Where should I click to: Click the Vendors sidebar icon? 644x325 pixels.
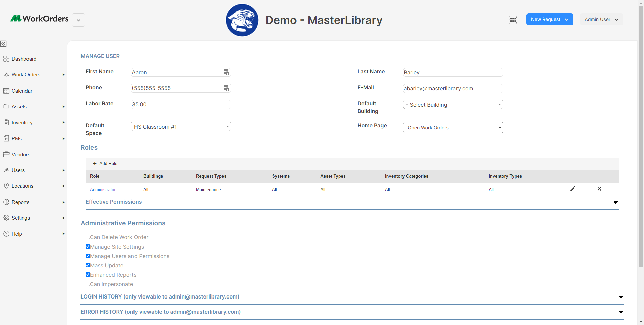point(6,154)
